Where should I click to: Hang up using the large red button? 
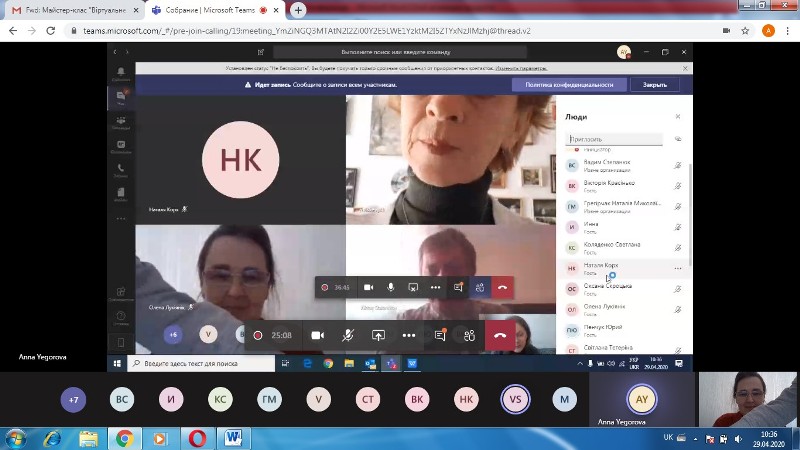(499, 335)
